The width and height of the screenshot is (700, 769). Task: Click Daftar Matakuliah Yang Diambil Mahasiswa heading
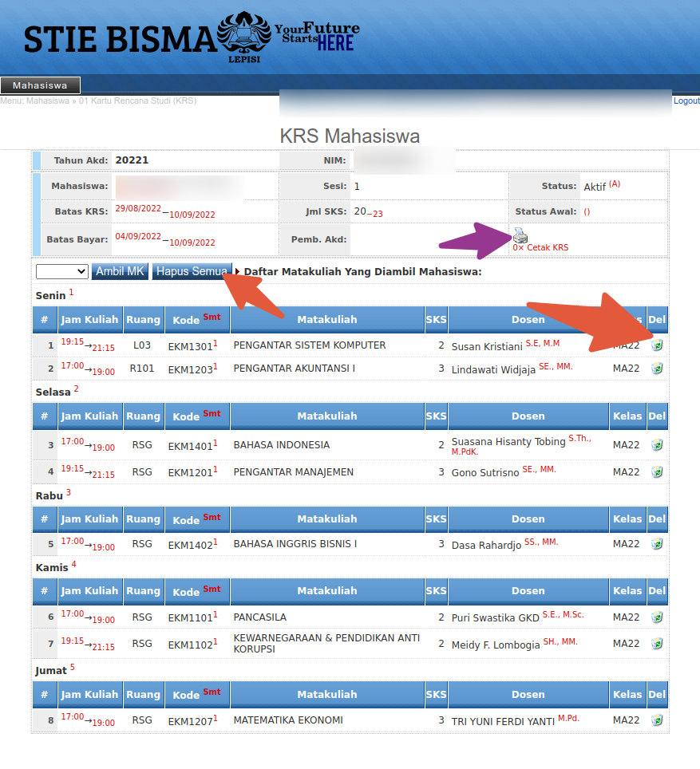(362, 272)
